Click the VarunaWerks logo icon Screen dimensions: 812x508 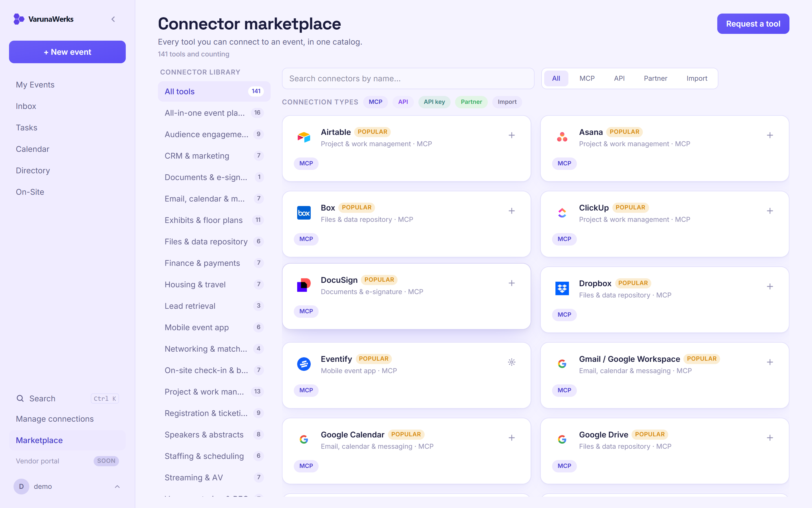pos(19,19)
